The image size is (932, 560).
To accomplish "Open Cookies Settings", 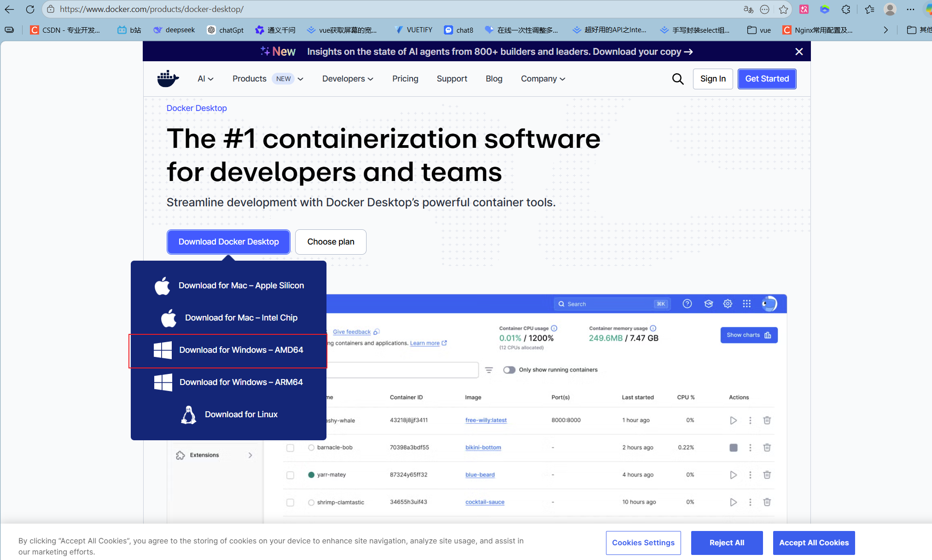I will (643, 542).
